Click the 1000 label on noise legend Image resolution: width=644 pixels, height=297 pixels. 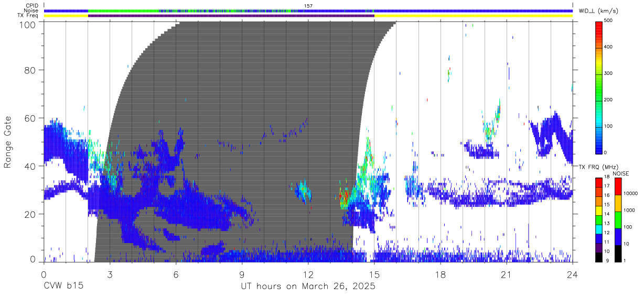(630, 210)
